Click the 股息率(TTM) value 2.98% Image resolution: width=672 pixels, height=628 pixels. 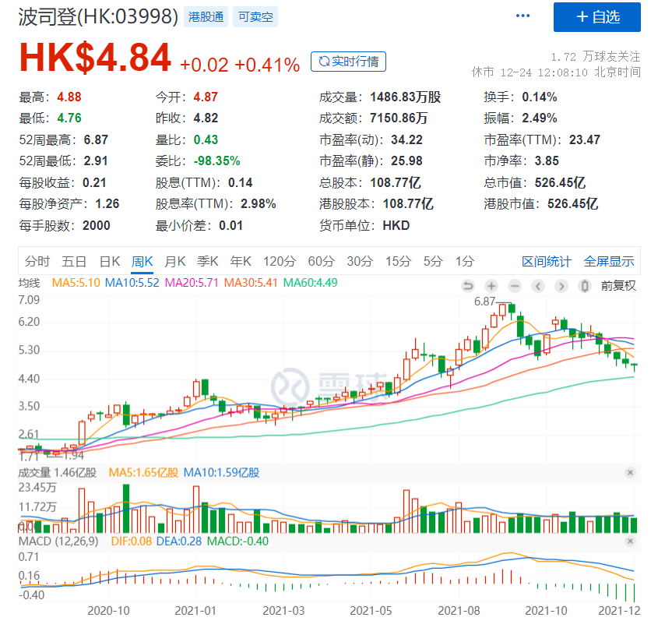click(x=258, y=204)
